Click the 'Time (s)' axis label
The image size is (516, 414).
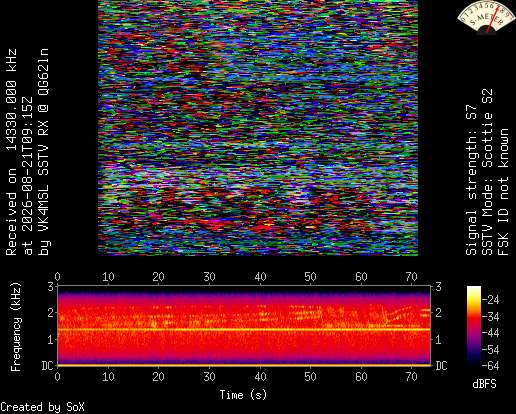click(243, 395)
